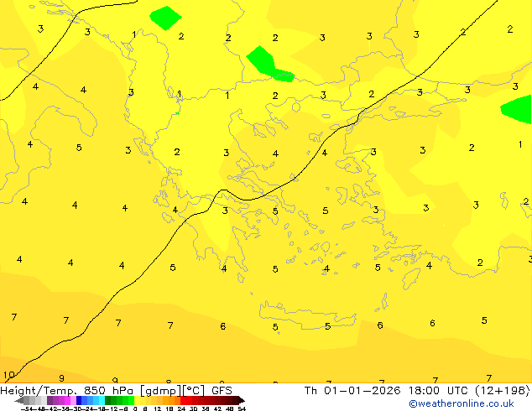Click the dark brown right arrow of the color scale

tap(241, 401)
